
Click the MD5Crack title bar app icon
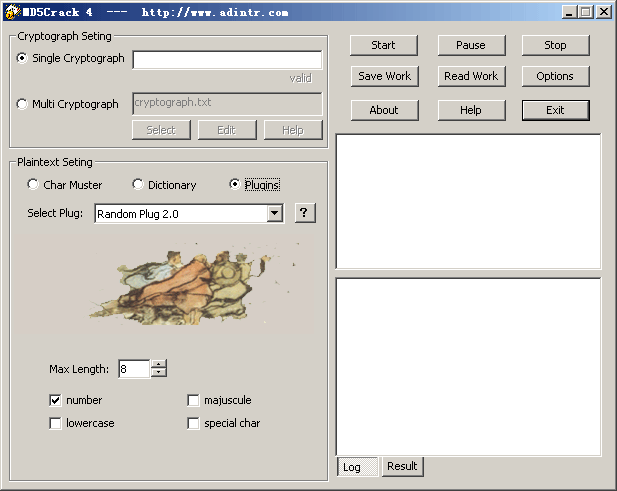click(x=12, y=12)
